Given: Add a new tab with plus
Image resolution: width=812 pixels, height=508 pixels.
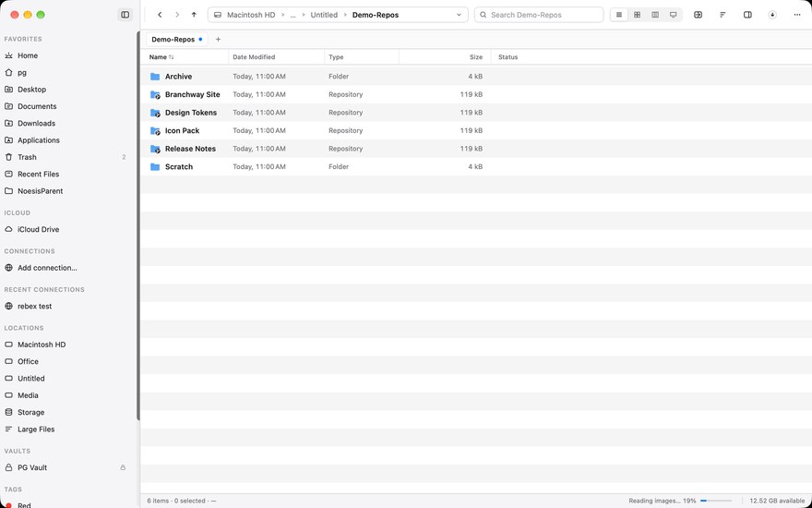Looking at the screenshot, I should [x=218, y=40].
